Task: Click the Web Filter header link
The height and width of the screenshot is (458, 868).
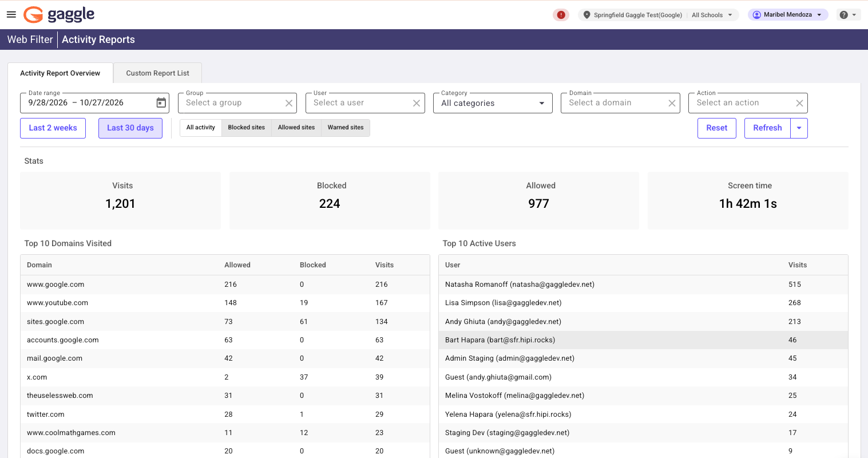Action: (x=30, y=40)
